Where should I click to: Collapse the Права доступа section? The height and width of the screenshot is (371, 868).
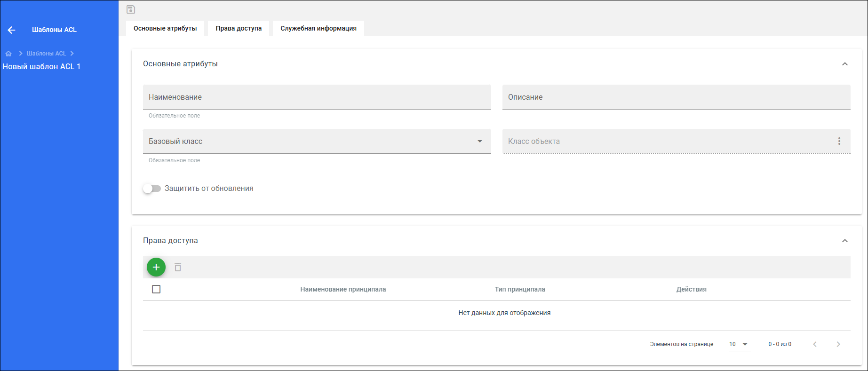click(845, 241)
